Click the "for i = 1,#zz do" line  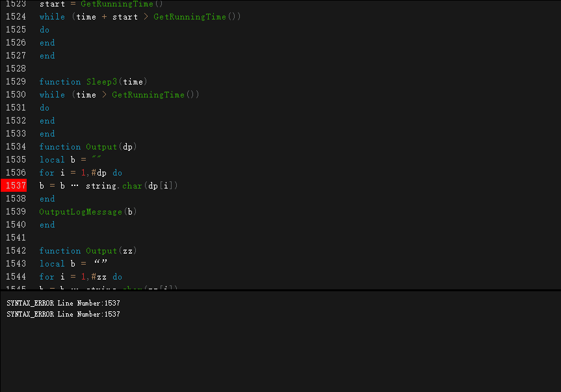click(80, 277)
